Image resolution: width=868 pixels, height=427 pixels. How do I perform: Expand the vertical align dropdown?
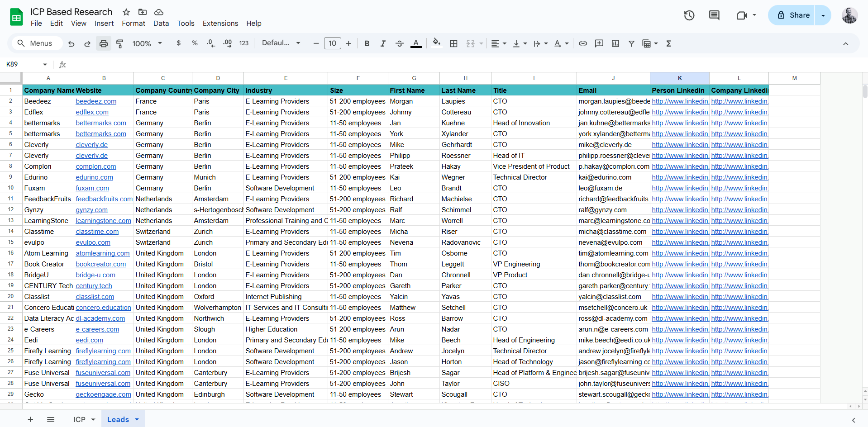coord(525,44)
